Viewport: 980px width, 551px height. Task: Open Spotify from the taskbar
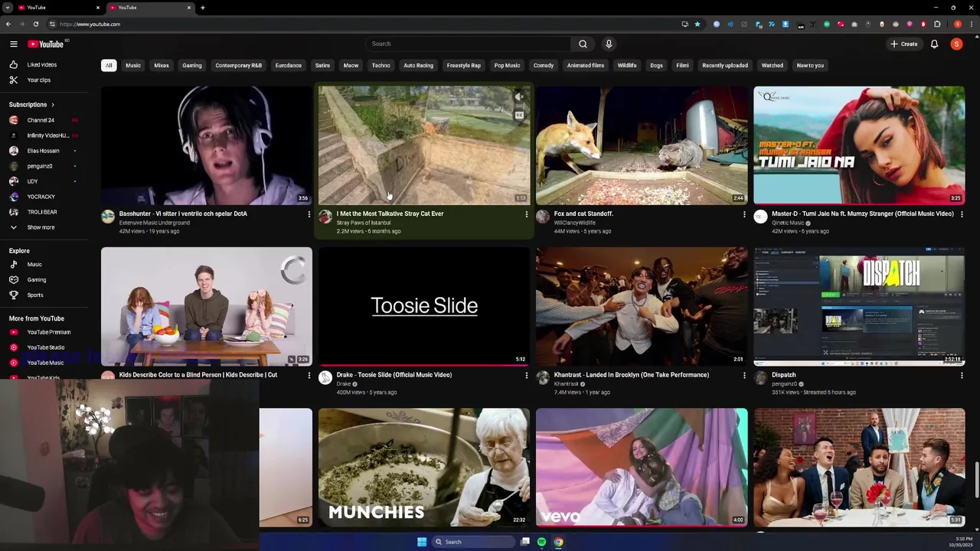point(541,542)
